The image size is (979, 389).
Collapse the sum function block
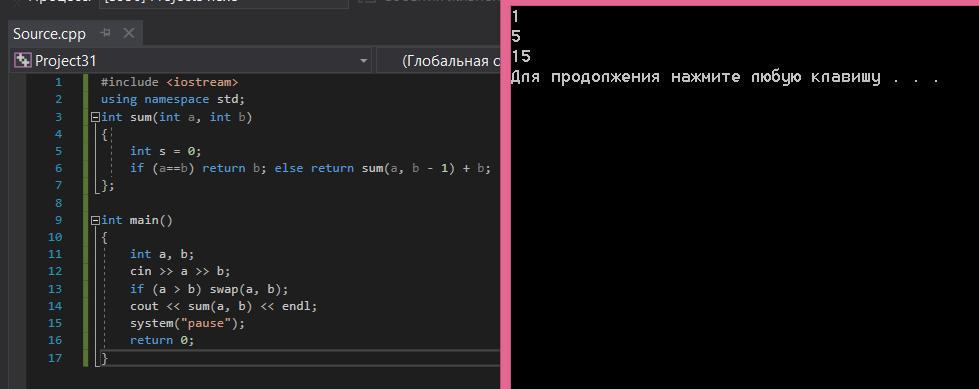[95, 117]
